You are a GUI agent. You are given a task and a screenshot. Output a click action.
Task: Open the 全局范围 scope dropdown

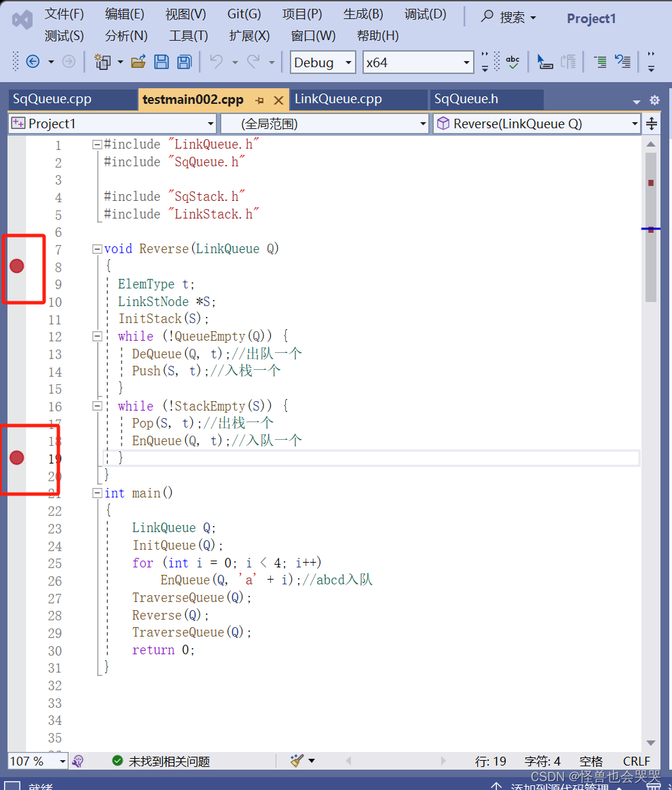(325, 124)
